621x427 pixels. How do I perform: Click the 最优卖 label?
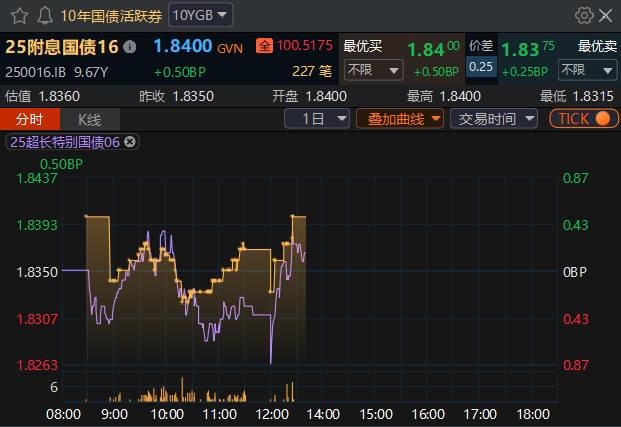pos(597,46)
